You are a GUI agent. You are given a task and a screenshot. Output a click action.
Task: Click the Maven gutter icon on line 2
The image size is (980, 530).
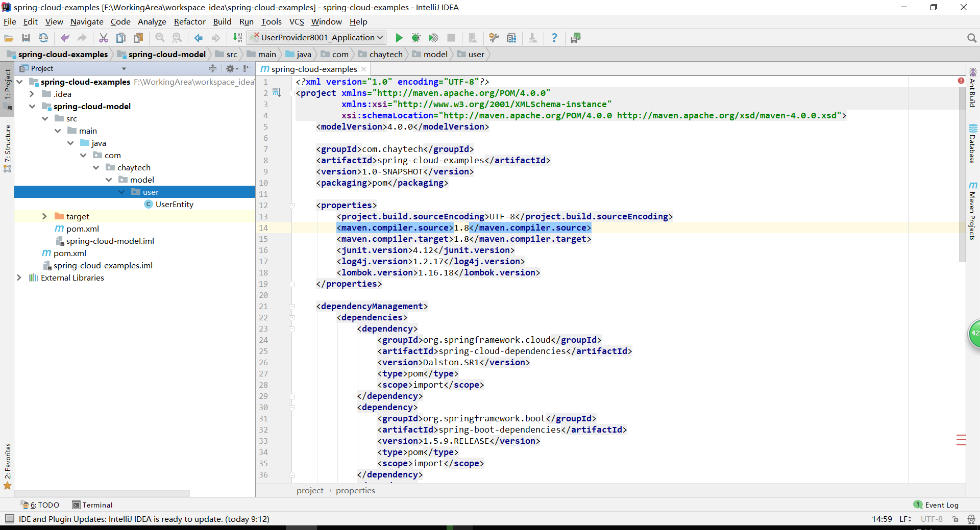(277, 93)
